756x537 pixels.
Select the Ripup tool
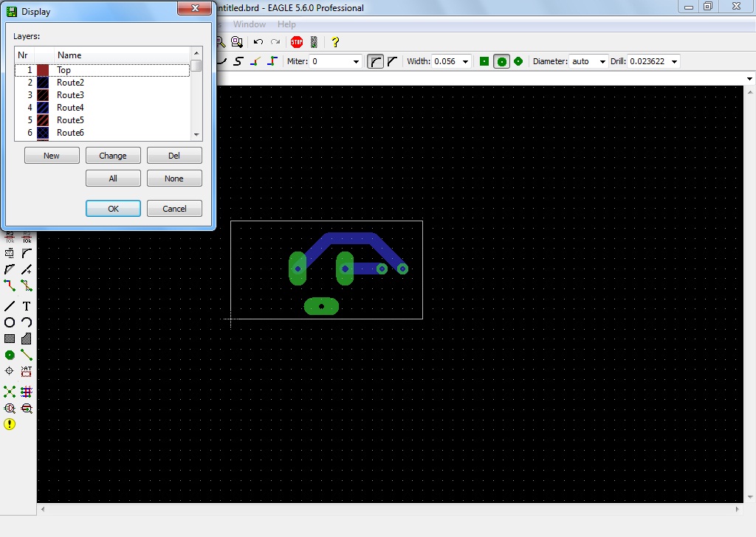(27, 285)
